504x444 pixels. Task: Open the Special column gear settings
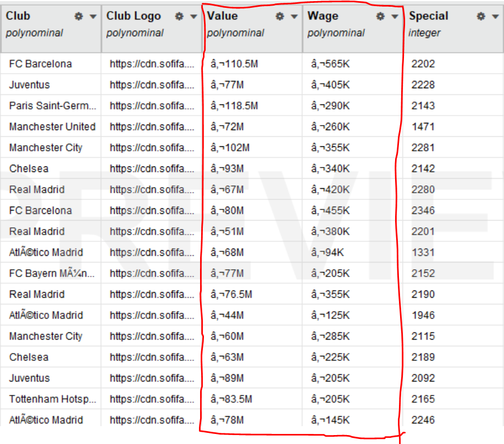pos(481,16)
